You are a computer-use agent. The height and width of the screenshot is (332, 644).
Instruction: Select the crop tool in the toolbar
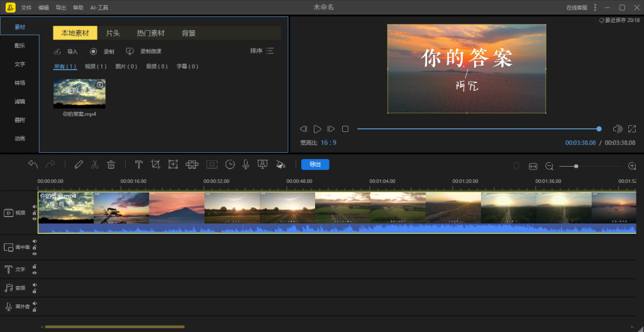coord(155,165)
